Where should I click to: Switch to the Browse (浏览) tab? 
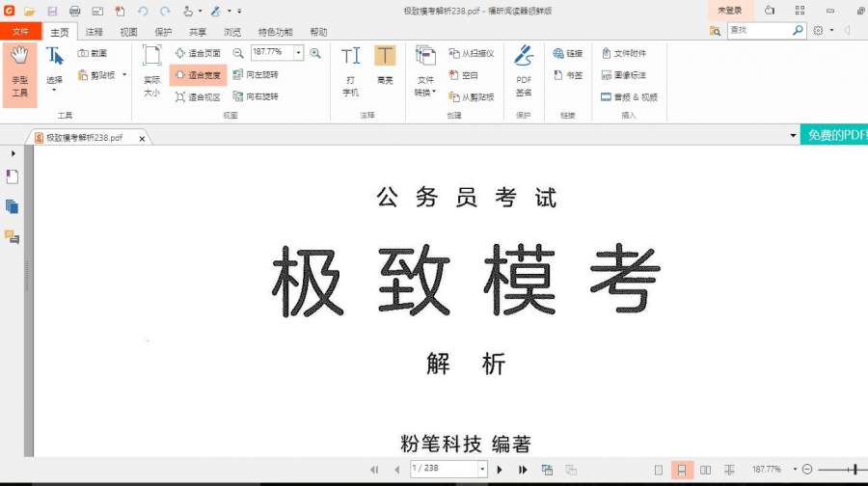(231, 32)
